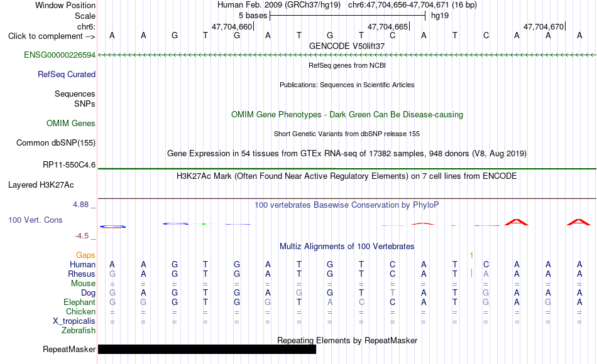This screenshot has height=364, width=597.
Task: Click the RP11-550C4.6 GTEx label
Action: [x=69, y=164]
